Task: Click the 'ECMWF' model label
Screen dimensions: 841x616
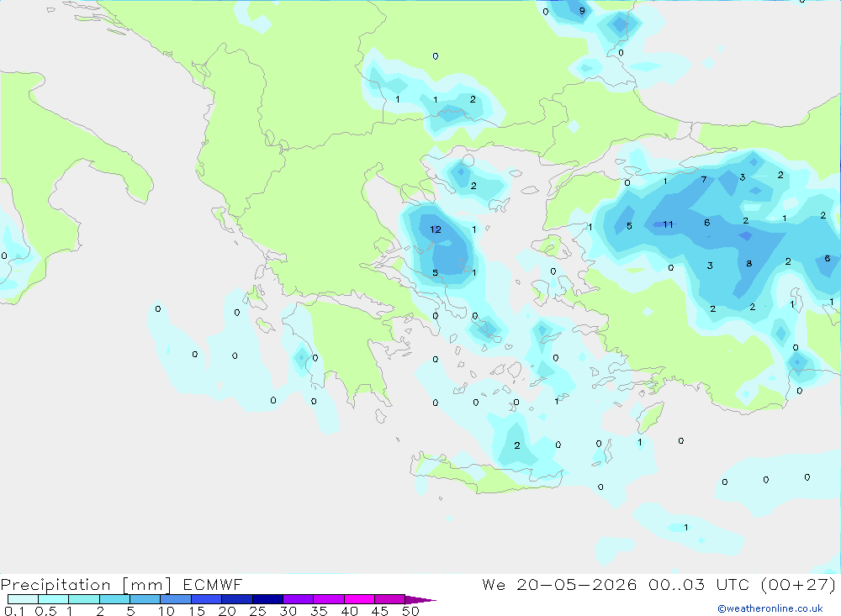Action: (213, 584)
